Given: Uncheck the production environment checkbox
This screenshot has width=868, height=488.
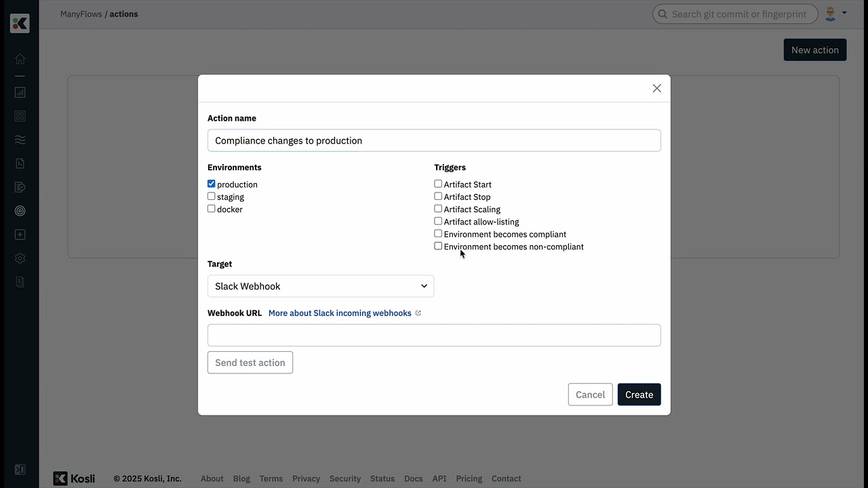Looking at the screenshot, I should tap(212, 184).
